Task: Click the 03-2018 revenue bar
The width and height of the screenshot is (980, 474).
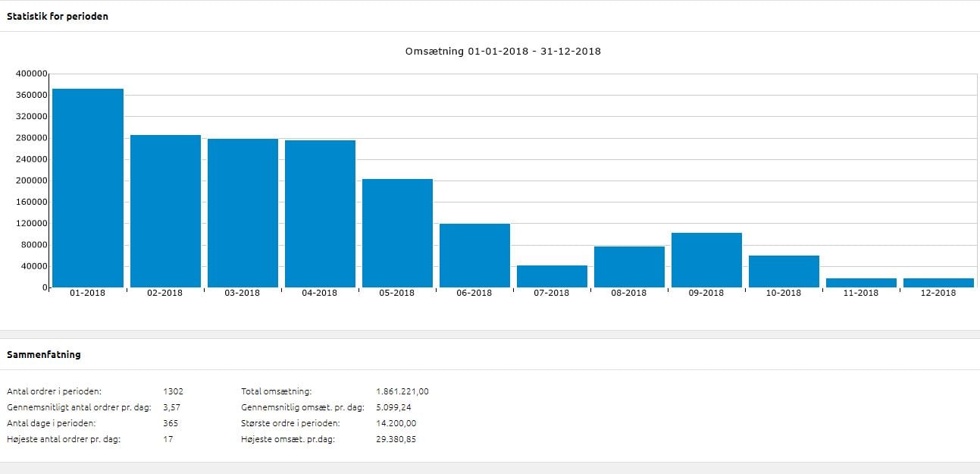Action: pos(243,213)
